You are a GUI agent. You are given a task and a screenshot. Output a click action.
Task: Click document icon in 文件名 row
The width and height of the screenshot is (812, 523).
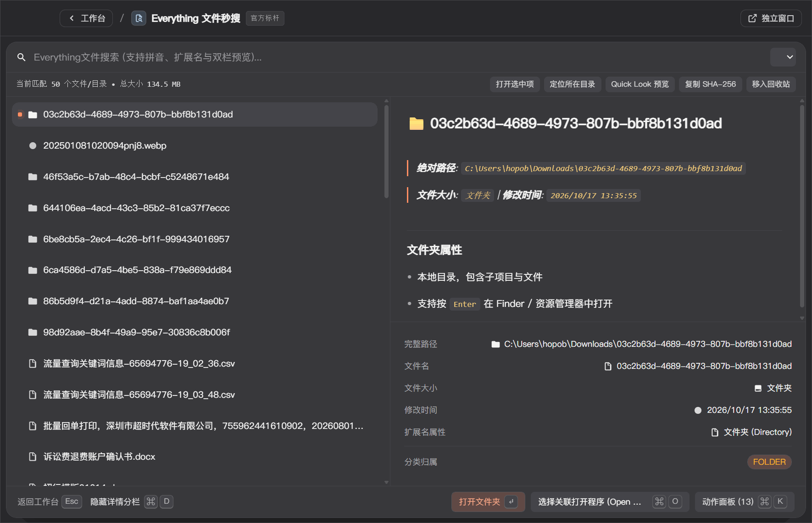pyautogui.click(x=608, y=366)
